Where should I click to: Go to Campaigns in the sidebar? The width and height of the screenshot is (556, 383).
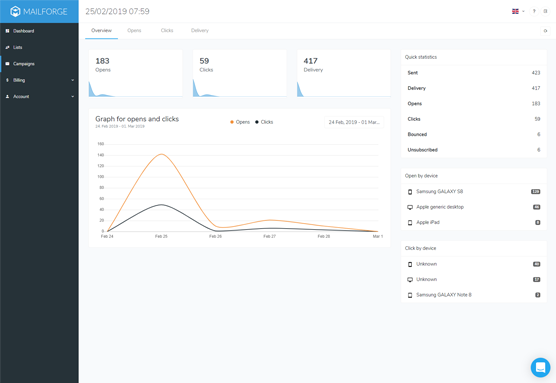coord(39,64)
